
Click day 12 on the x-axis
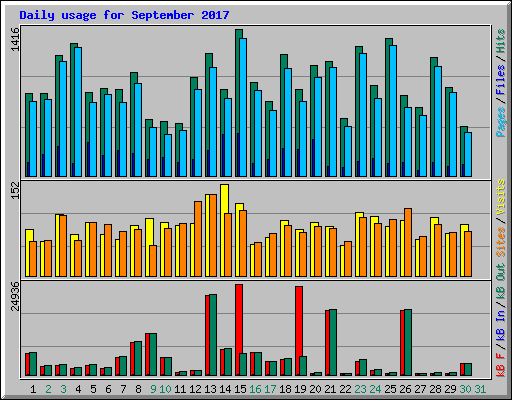pyautogui.click(x=195, y=389)
